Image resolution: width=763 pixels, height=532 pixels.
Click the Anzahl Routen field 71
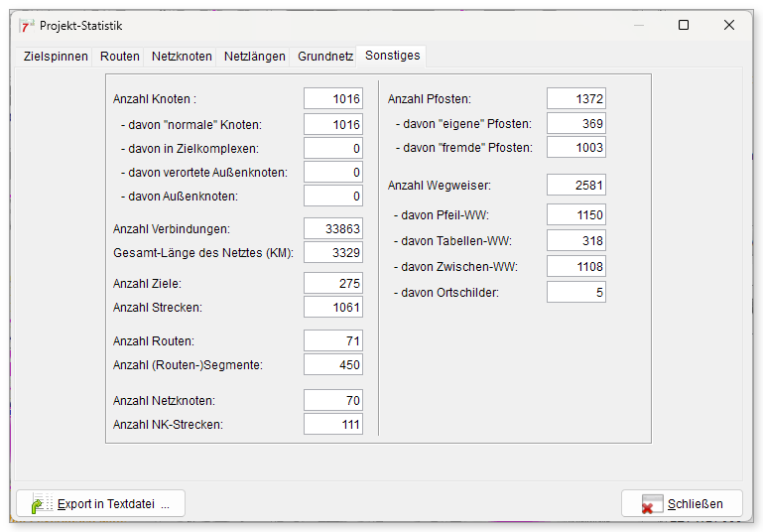tap(333, 340)
